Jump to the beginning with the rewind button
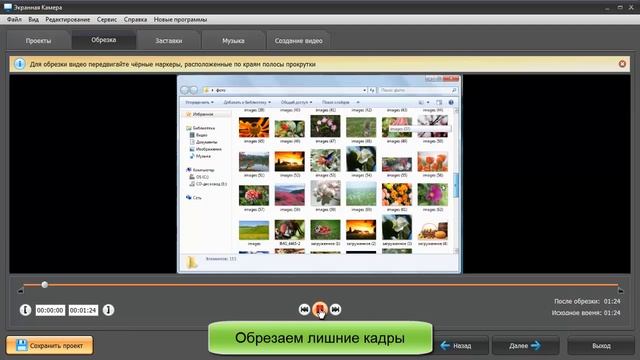The width and height of the screenshot is (640, 360). pyautogui.click(x=304, y=310)
